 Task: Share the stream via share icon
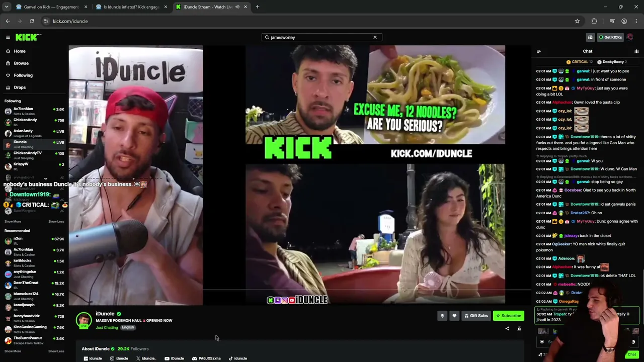click(x=507, y=329)
